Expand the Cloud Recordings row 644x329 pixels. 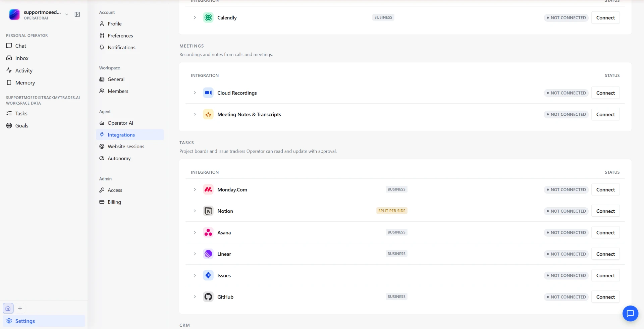point(195,93)
